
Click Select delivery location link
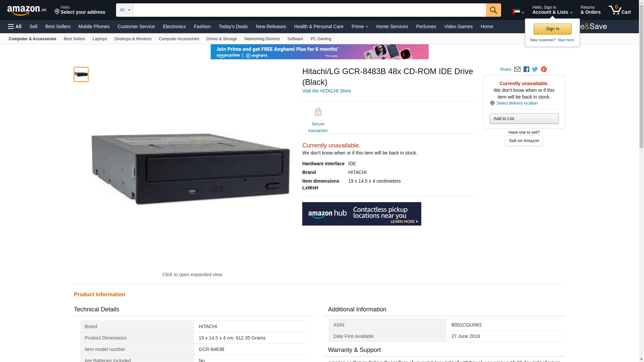tap(517, 103)
